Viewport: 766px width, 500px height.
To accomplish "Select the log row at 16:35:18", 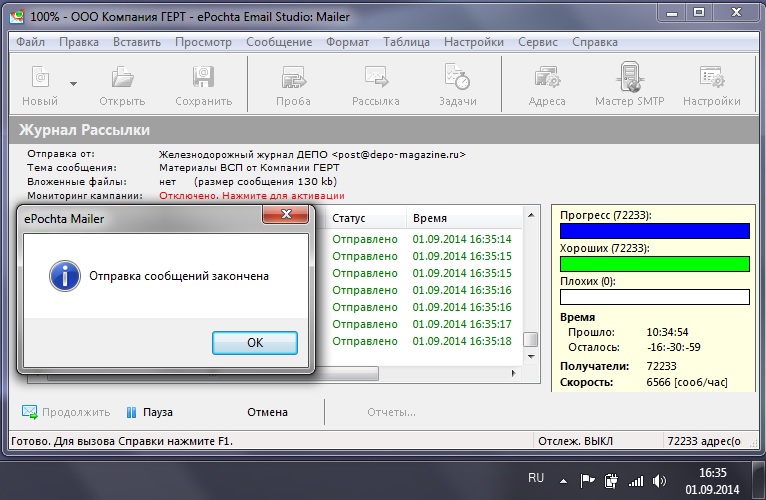I will pos(422,341).
